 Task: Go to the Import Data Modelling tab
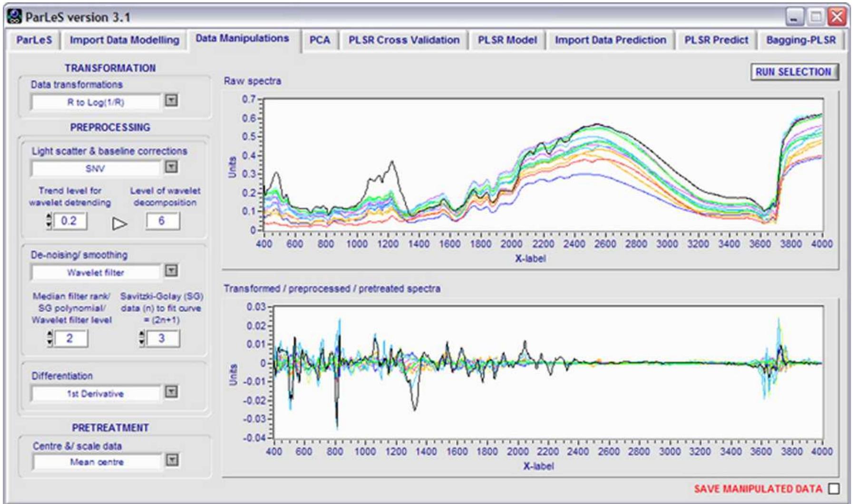125,40
